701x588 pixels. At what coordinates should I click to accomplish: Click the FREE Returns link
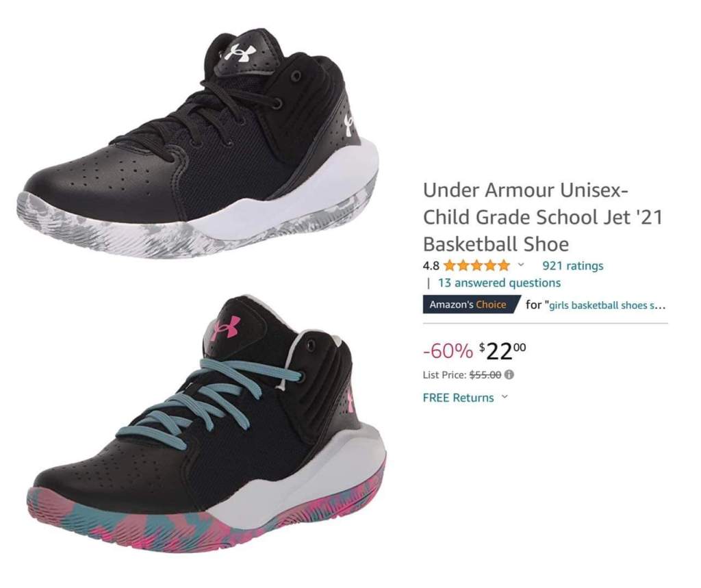(458, 398)
